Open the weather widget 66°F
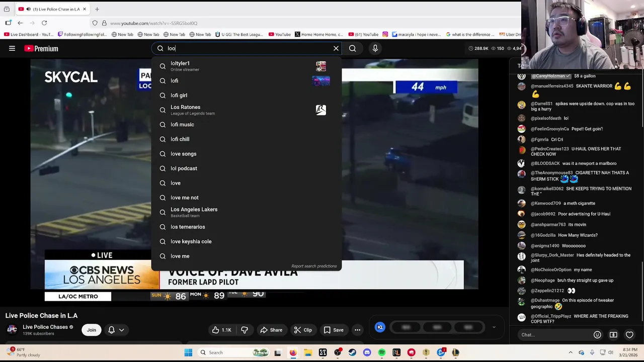Viewport: 644px width, 362px height. pyautogui.click(x=22, y=352)
